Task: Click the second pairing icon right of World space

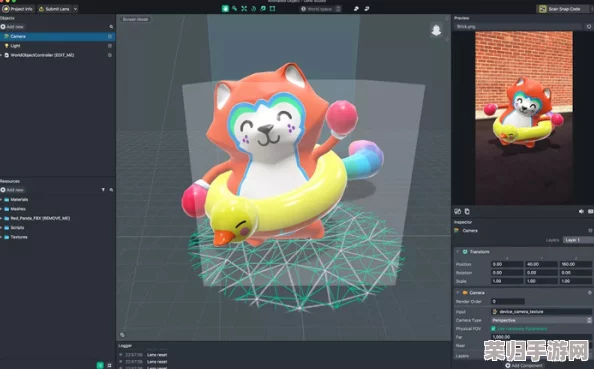Action: coord(367,9)
